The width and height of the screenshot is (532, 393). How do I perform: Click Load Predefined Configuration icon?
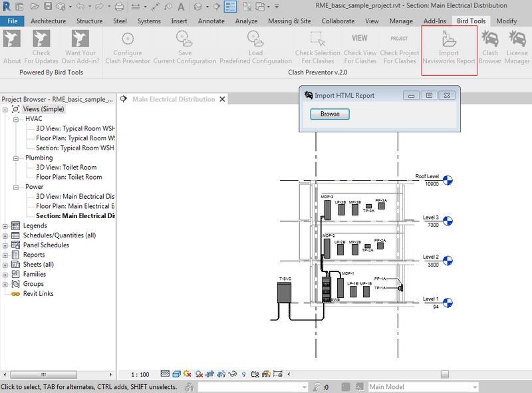pyautogui.click(x=255, y=39)
